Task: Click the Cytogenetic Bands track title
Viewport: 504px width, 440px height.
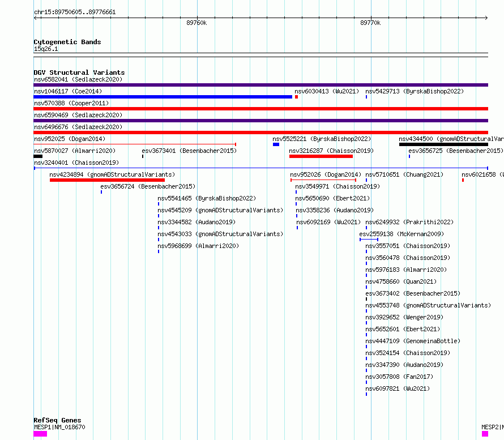Action: coord(67,42)
